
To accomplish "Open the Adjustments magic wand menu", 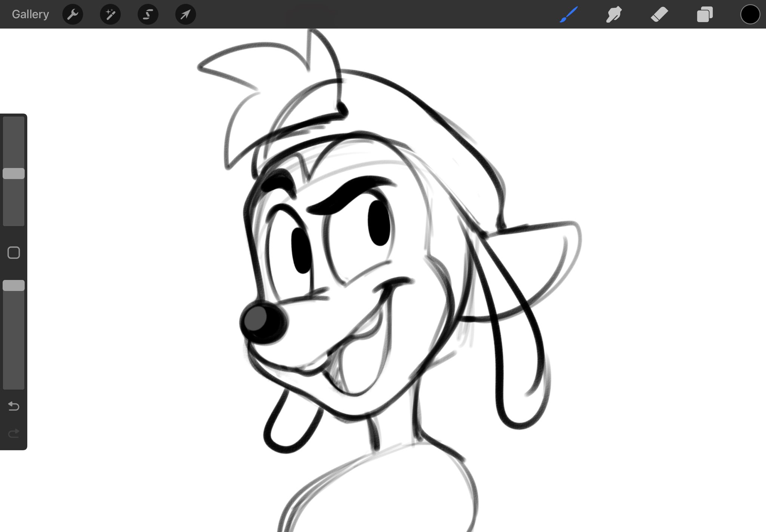I will (110, 14).
